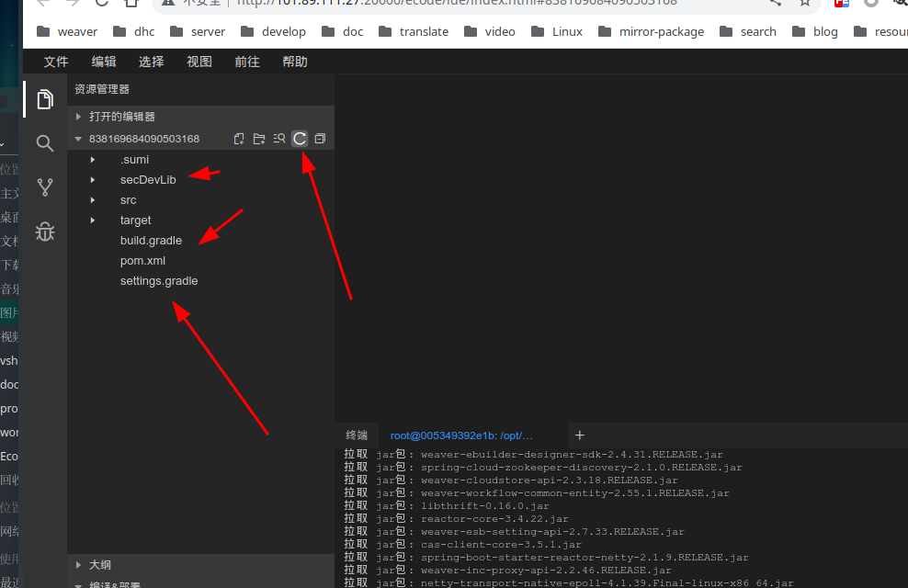Screen dimensions: 908x588
Task: Open the Linux bookmark folder
Action: (x=557, y=32)
